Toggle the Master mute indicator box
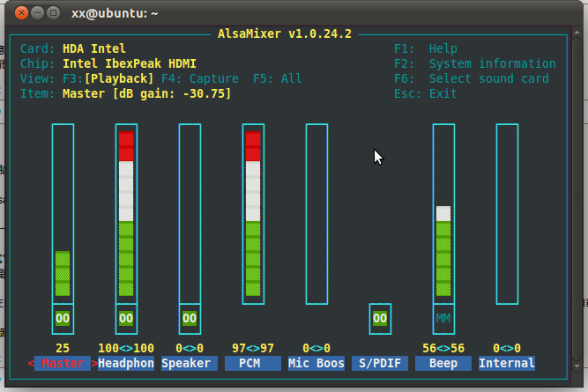 coord(63,319)
